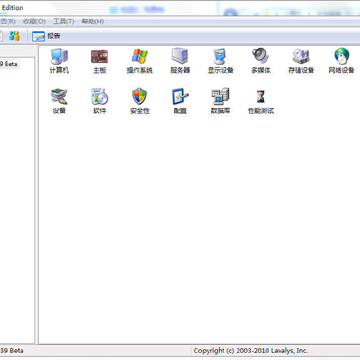Image resolution: width=360 pixels, height=360 pixels.
Task: Open the 显示设备 (Display) category icon
Action: click(x=220, y=56)
